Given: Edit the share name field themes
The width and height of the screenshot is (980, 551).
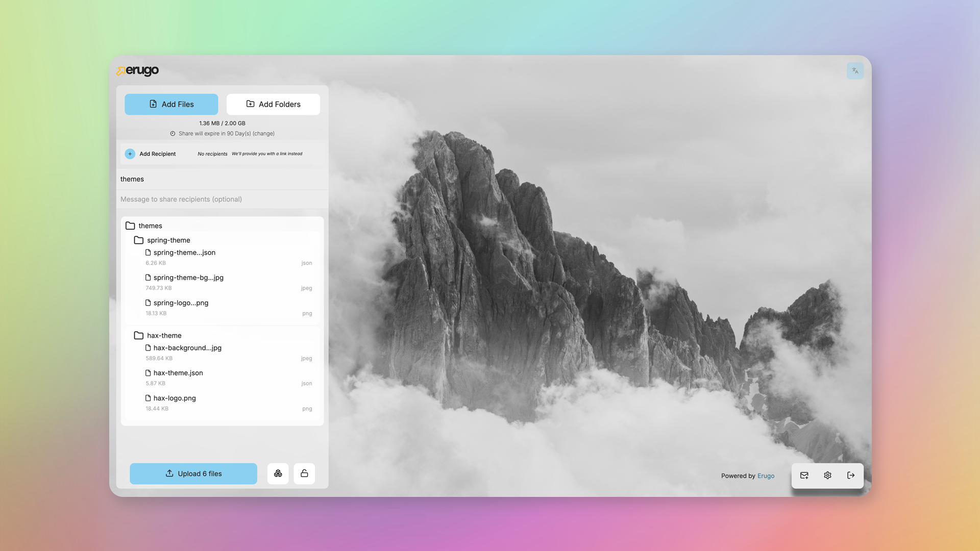Looking at the screenshot, I should pyautogui.click(x=222, y=179).
